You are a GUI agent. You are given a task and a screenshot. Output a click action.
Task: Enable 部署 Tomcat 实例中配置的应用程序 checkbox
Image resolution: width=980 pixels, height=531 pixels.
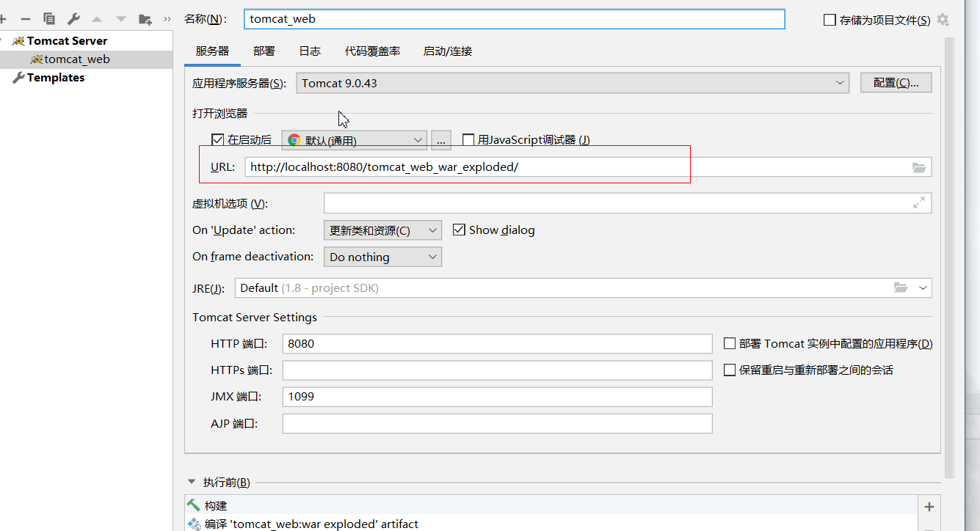click(x=730, y=343)
